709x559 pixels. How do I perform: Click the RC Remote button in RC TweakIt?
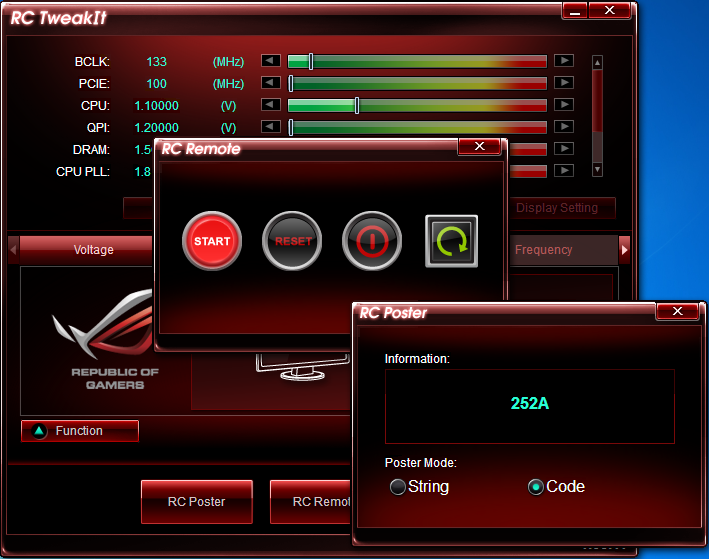310,502
